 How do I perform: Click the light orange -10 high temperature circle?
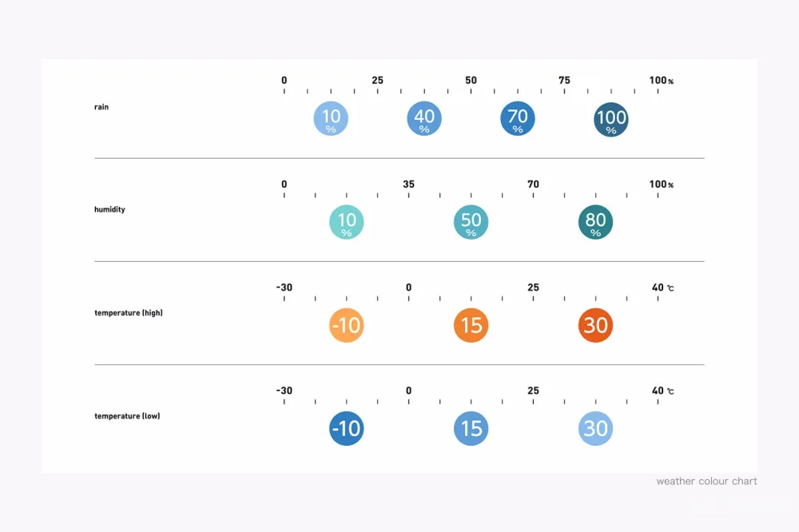[347, 325]
